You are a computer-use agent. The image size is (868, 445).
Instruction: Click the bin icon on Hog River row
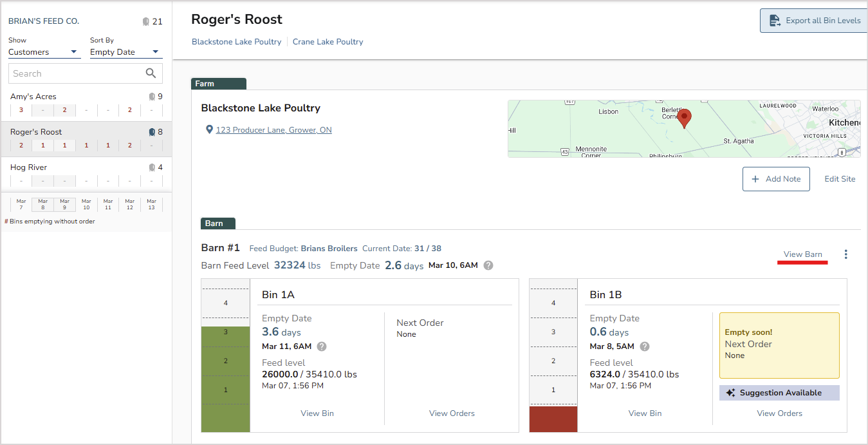point(152,167)
